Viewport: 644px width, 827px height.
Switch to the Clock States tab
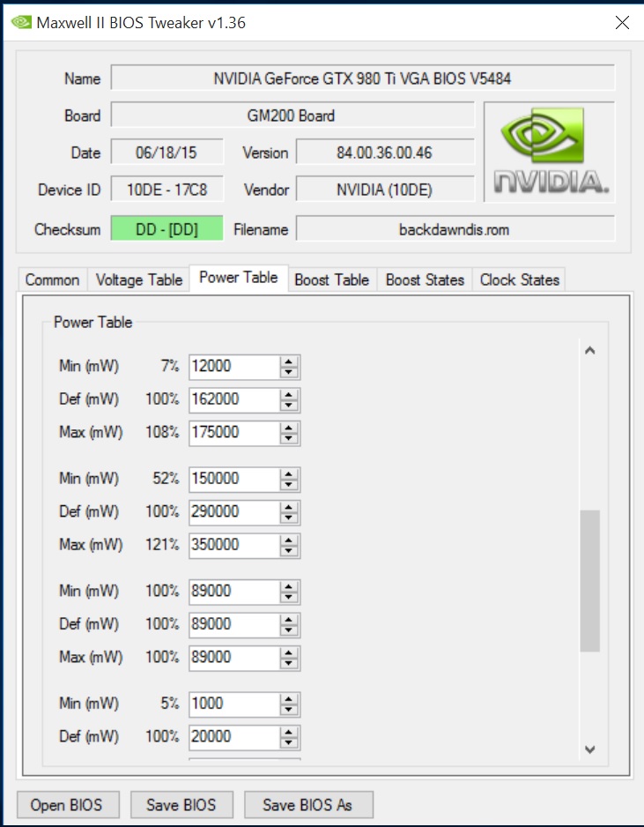[x=519, y=279]
